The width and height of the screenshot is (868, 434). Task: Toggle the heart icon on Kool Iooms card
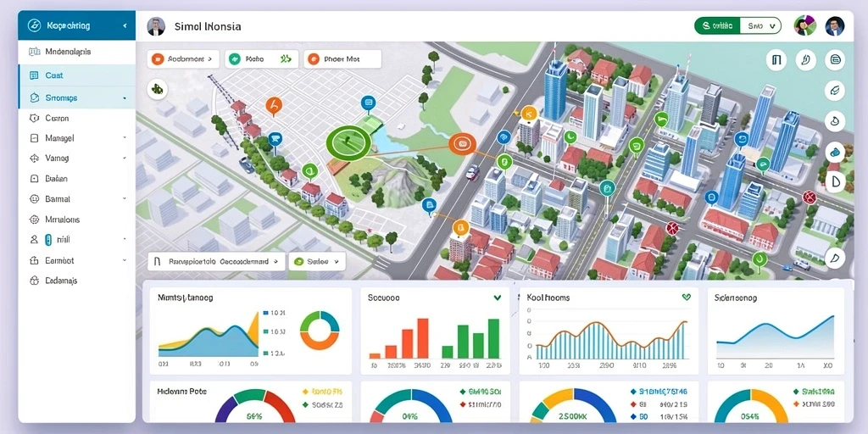pyautogui.click(x=687, y=298)
